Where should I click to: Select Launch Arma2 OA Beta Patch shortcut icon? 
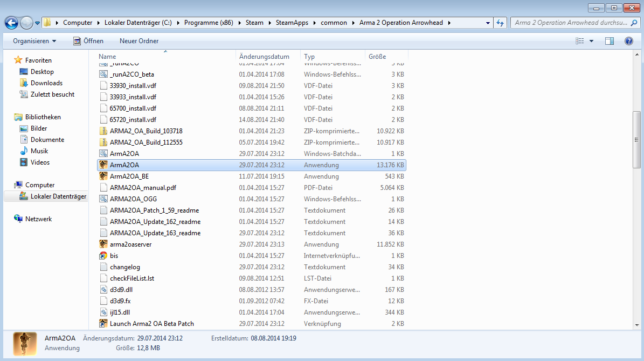pos(103,324)
